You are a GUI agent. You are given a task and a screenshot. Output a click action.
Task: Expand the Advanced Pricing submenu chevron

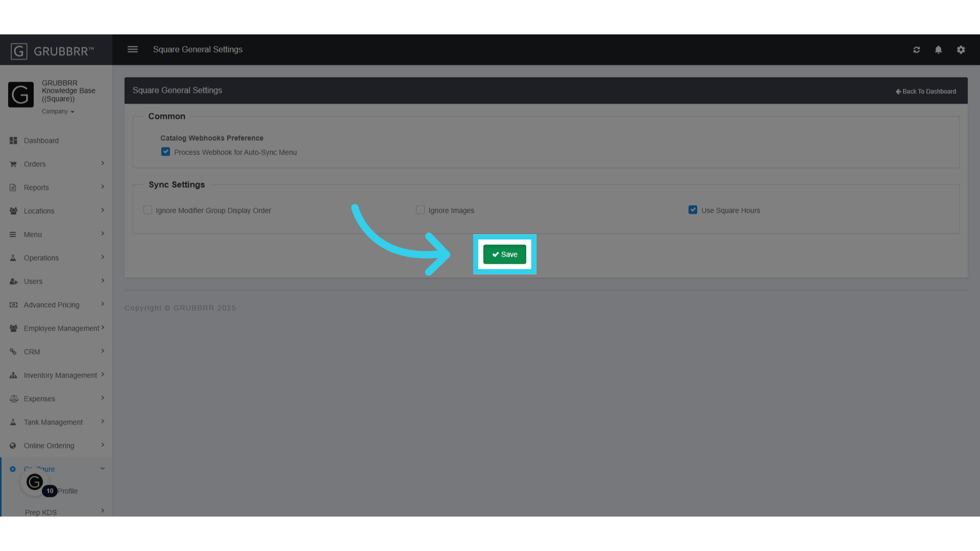click(103, 304)
